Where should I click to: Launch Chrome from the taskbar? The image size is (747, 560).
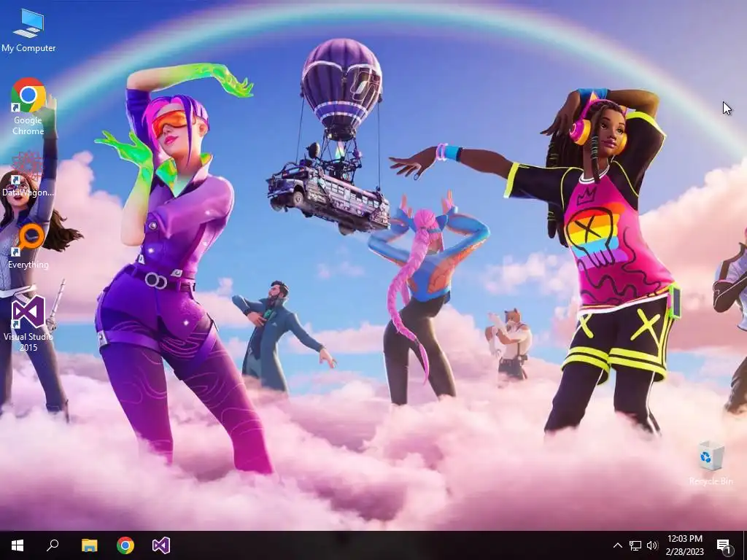point(125,545)
